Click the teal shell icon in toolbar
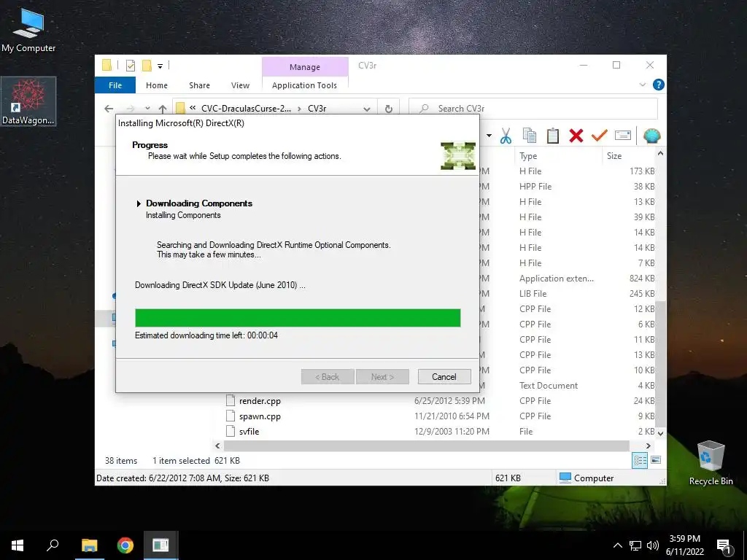The width and height of the screenshot is (747, 560). (x=651, y=136)
